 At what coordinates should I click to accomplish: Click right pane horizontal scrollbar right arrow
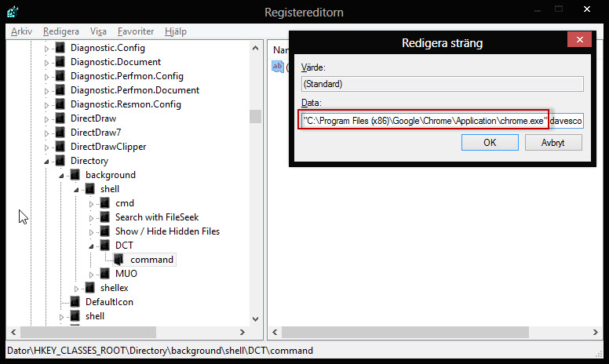[596, 332]
